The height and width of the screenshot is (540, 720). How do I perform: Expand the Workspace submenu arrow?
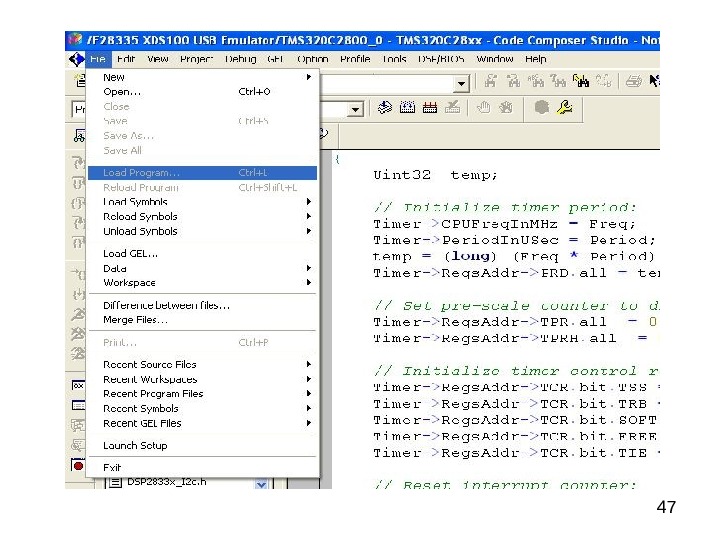pos(309,282)
